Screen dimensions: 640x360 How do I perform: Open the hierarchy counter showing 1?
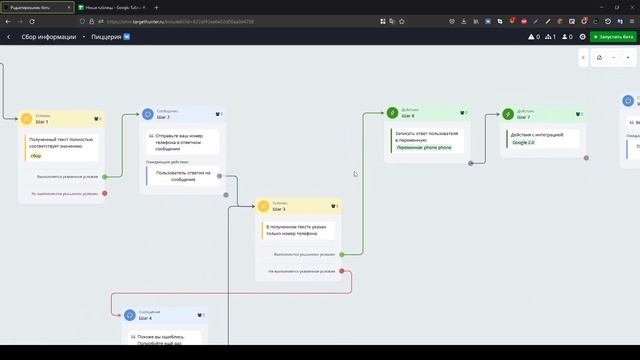pyautogui.click(x=550, y=37)
